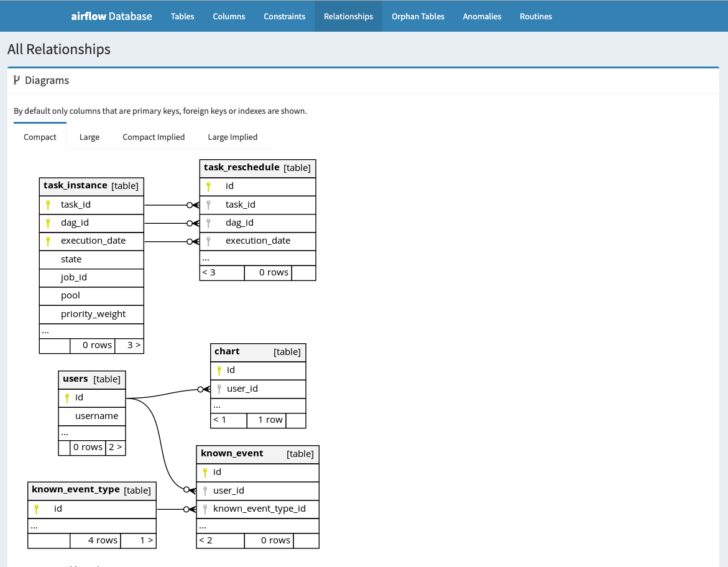The width and height of the screenshot is (728, 567).
Task: Click the key icon next to known_event_type id
Action: click(x=37, y=508)
